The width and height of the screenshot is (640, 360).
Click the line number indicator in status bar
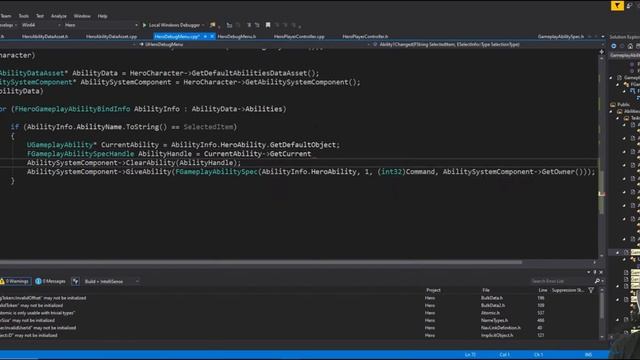click(470, 355)
